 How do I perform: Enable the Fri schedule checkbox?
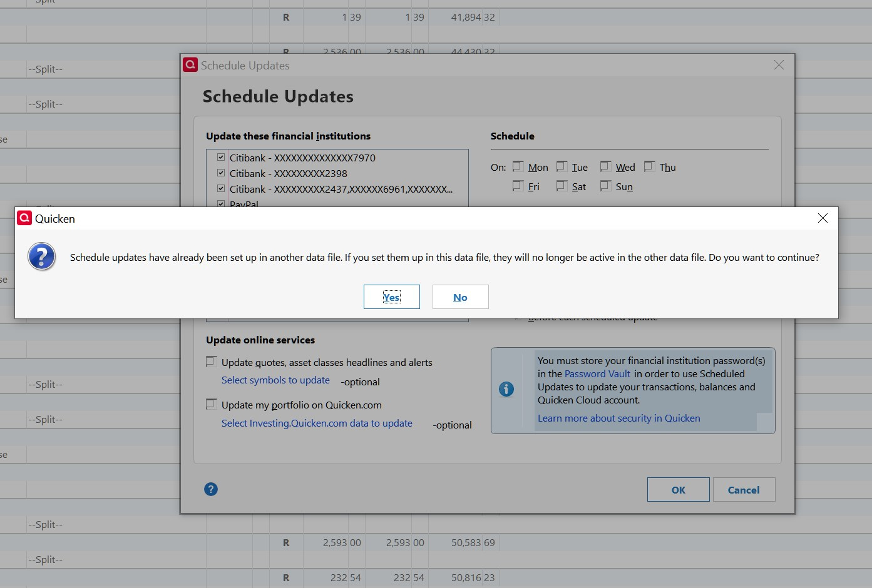click(518, 186)
